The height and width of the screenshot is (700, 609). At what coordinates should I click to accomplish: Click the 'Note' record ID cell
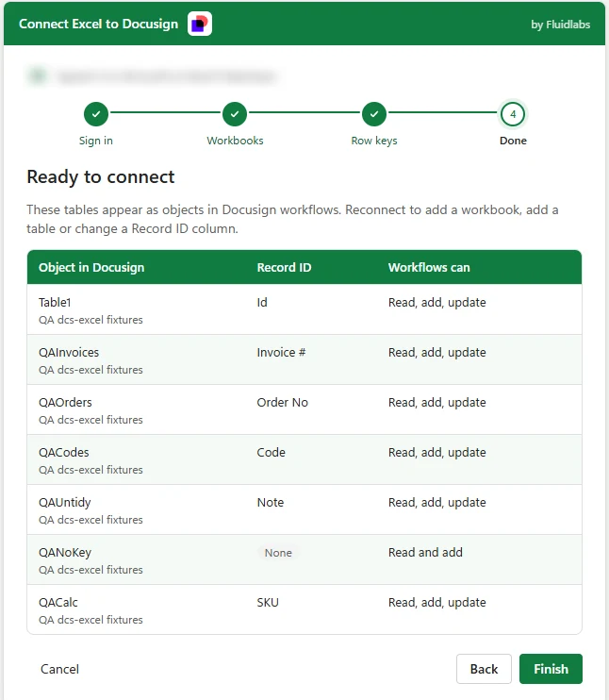point(271,502)
